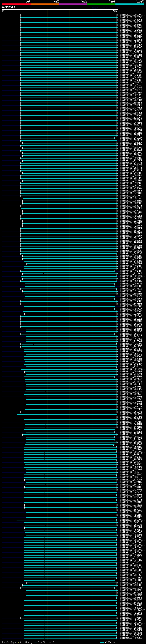Select hit UniRef100_Q25292

pos(131,331)
